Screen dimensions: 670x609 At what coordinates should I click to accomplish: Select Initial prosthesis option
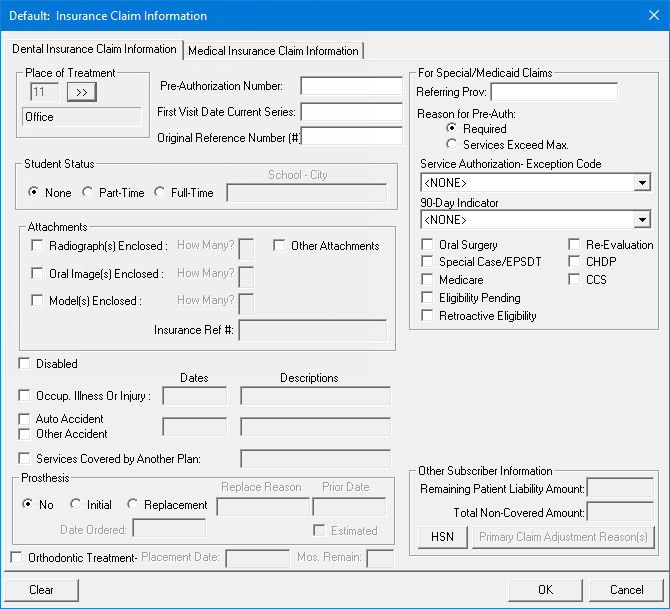coord(76,505)
